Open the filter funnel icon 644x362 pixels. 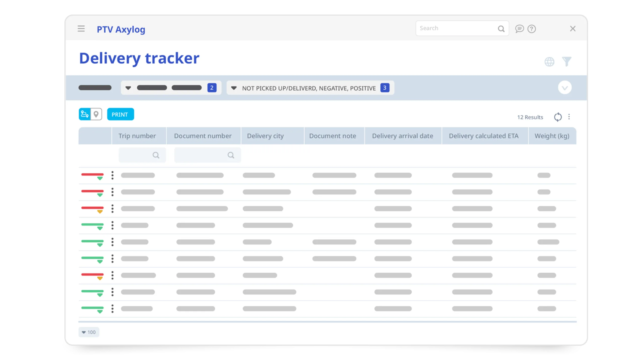point(567,62)
